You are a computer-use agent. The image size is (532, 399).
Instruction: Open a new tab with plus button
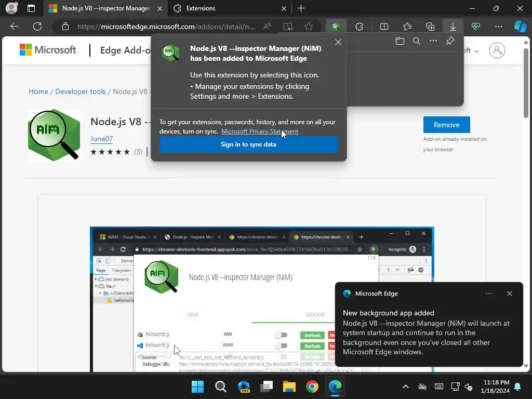[301, 8]
